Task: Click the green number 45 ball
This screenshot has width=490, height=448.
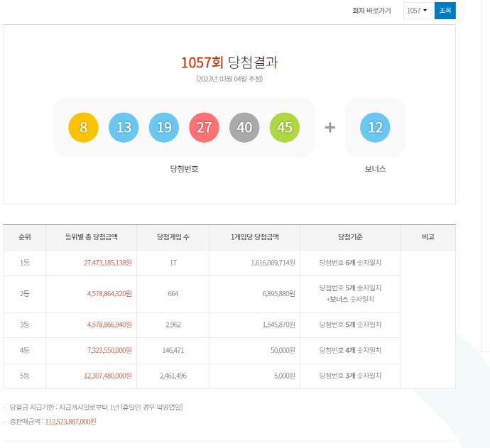Action: (x=285, y=128)
